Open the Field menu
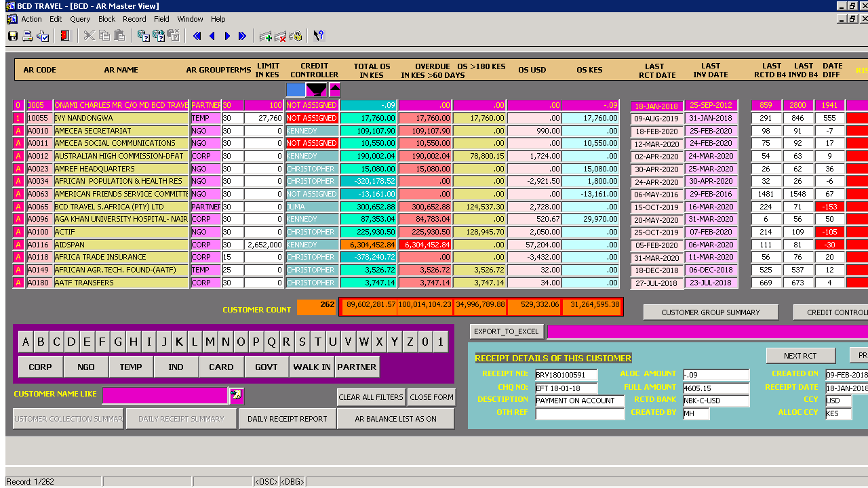Viewport: 868px width, 488px height. [x=161, y=19]
